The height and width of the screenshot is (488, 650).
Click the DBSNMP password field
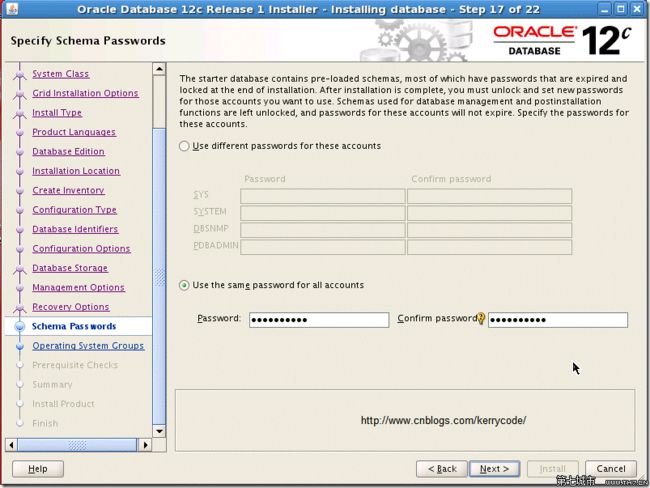point(323,230)
